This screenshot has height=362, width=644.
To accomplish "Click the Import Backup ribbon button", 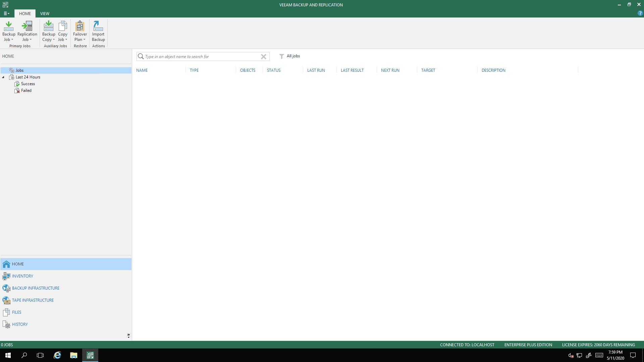I will 98,31.
